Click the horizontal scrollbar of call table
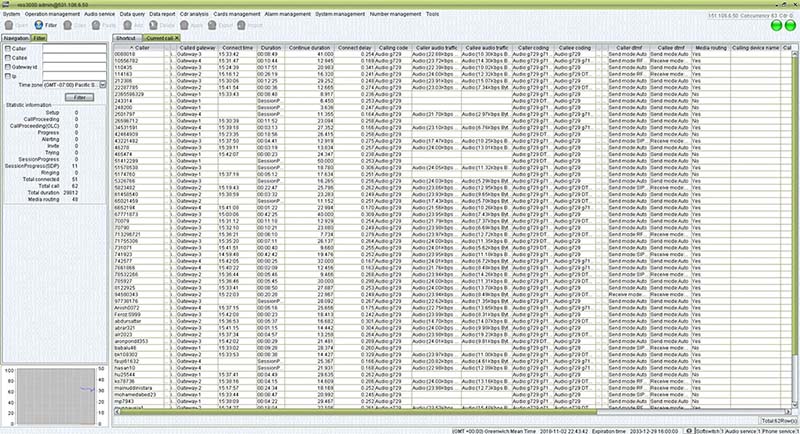This screenshot has height=434, width=800. [357, 411]
